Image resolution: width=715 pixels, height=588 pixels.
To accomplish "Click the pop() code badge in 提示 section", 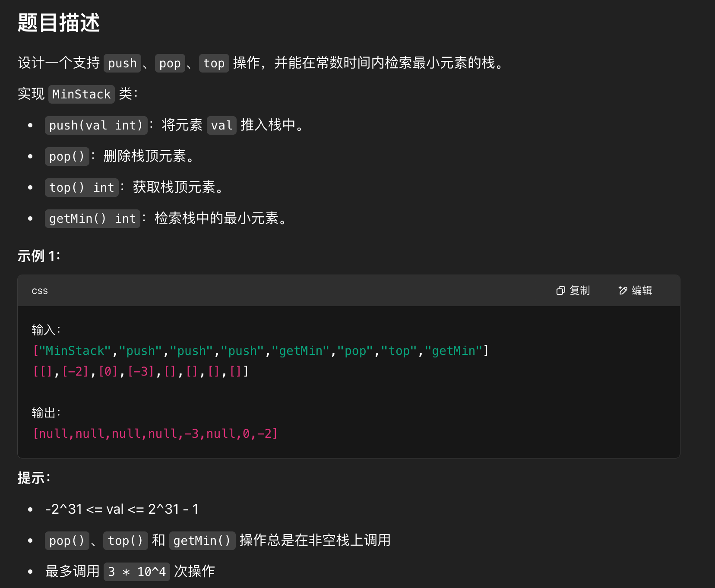I will (66, 541).
